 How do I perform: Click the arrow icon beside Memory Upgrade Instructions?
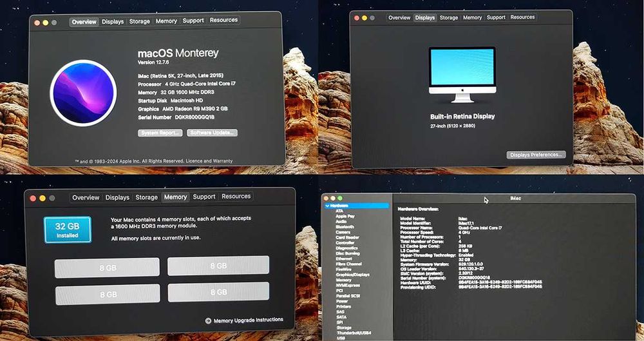(x=208, y=320)
